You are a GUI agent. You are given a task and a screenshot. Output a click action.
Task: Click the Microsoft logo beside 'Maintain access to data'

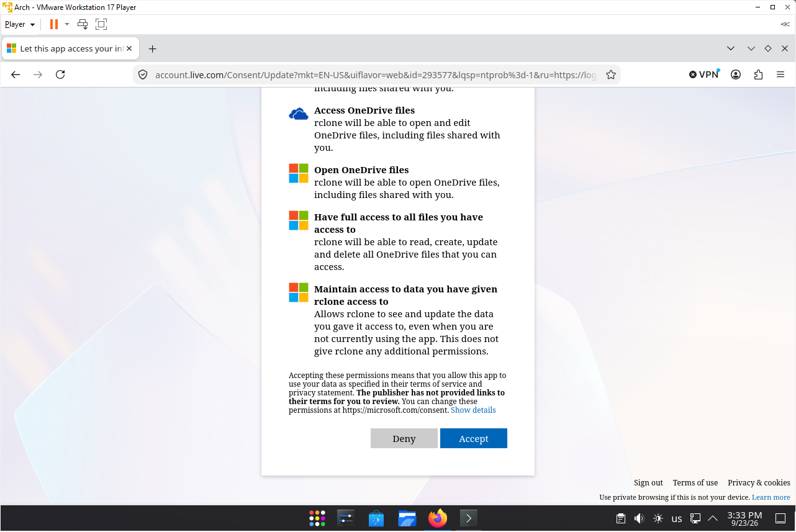tap(299, 292)
